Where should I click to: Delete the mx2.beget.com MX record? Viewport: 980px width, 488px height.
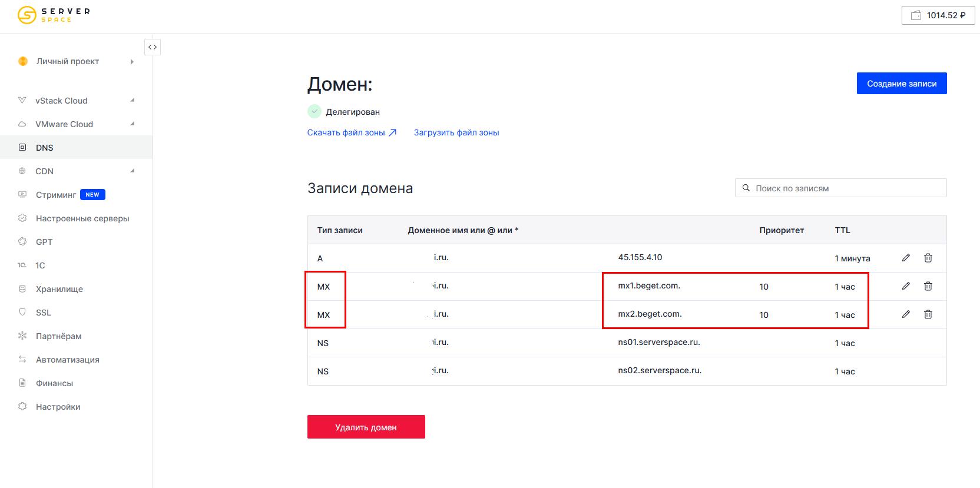pyautogui.click(x=928, y=314)
